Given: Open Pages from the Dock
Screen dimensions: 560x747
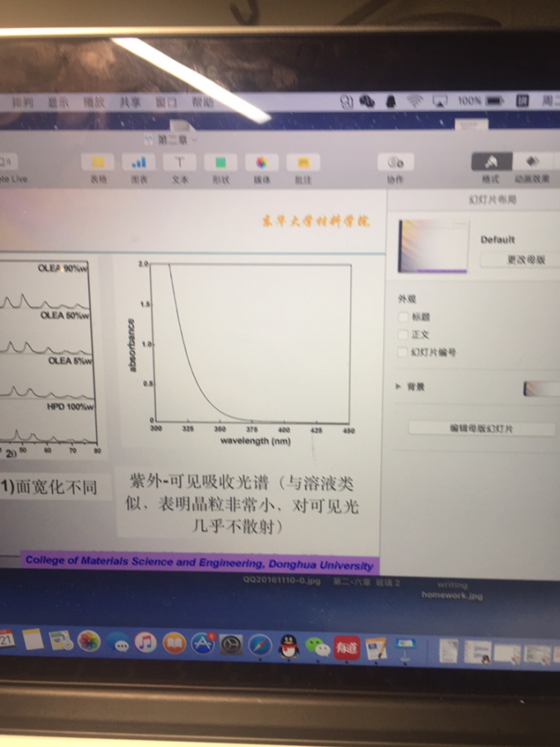Looking at the screenshot, I should [376, 648].
